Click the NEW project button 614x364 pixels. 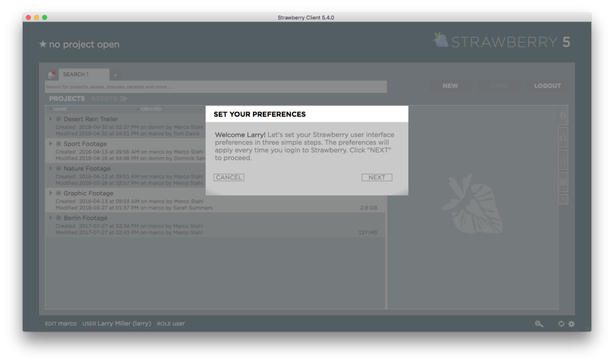[x=450, y=86]
